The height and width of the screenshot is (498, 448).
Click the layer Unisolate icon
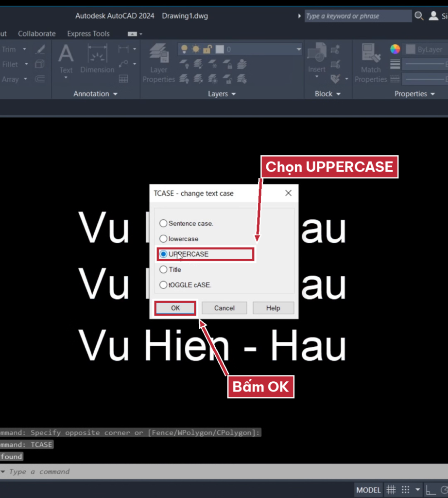click(x=198, y=79)
